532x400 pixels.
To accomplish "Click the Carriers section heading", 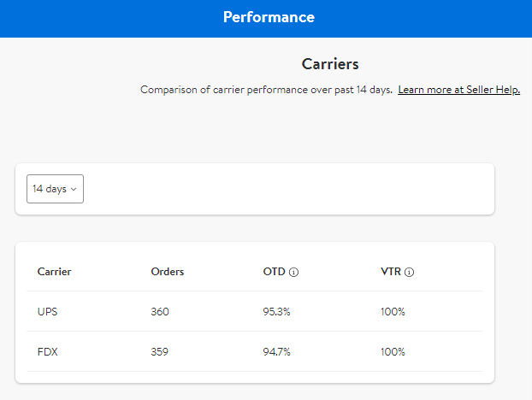I will 330,64.
